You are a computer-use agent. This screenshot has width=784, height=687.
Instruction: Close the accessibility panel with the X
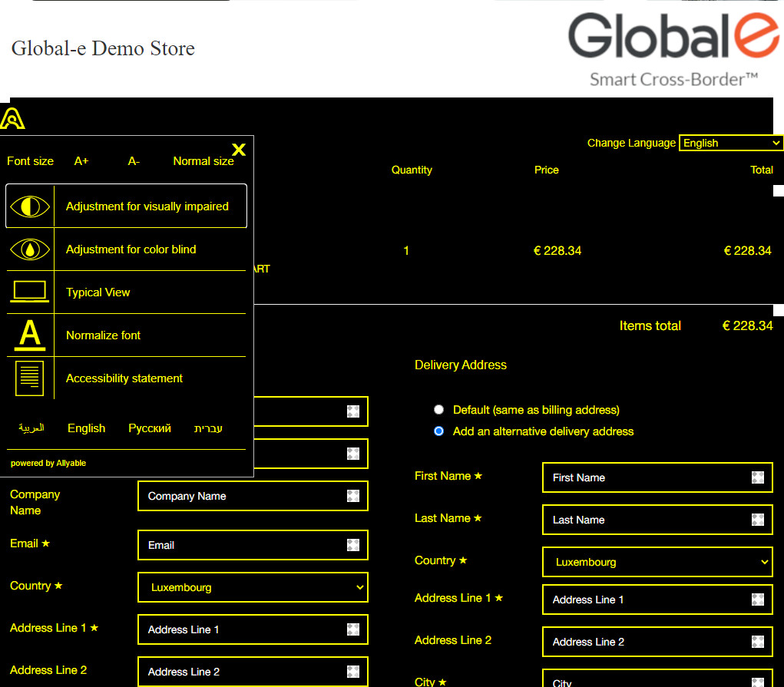[x=239, y=150]
